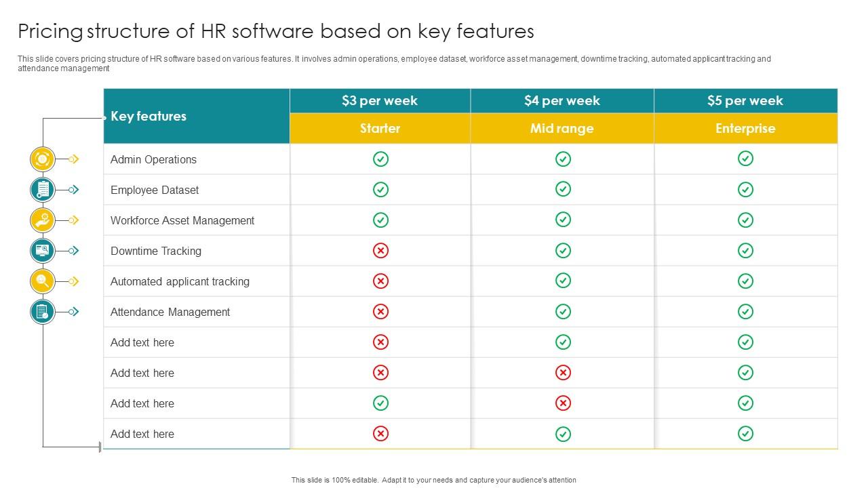This screenshot has width=868, height=488.
Task: Click the Workforce Asset Management hand-coin icon
Action: pos(42,220)
